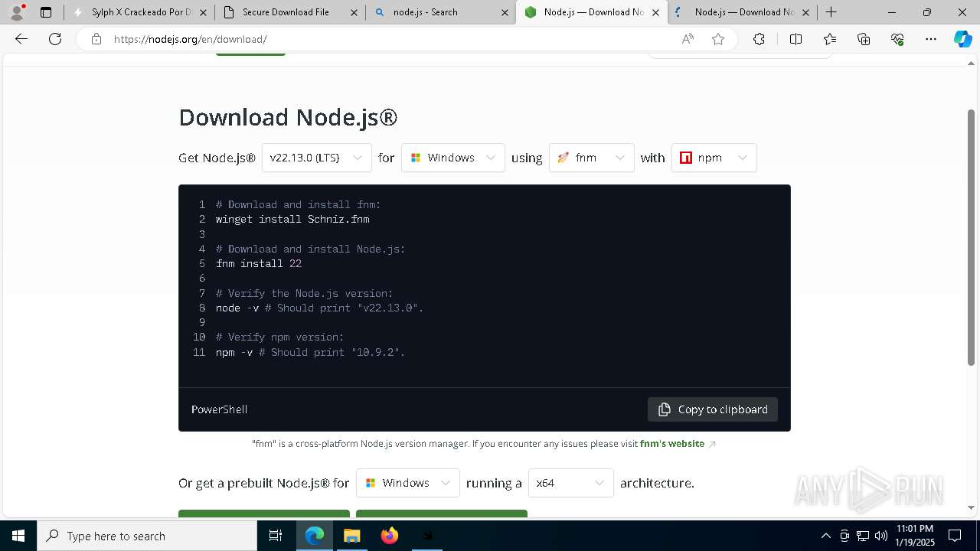Screen dimensions: 980x551
Task: Click the address bar URL
Action: point(190,39)
